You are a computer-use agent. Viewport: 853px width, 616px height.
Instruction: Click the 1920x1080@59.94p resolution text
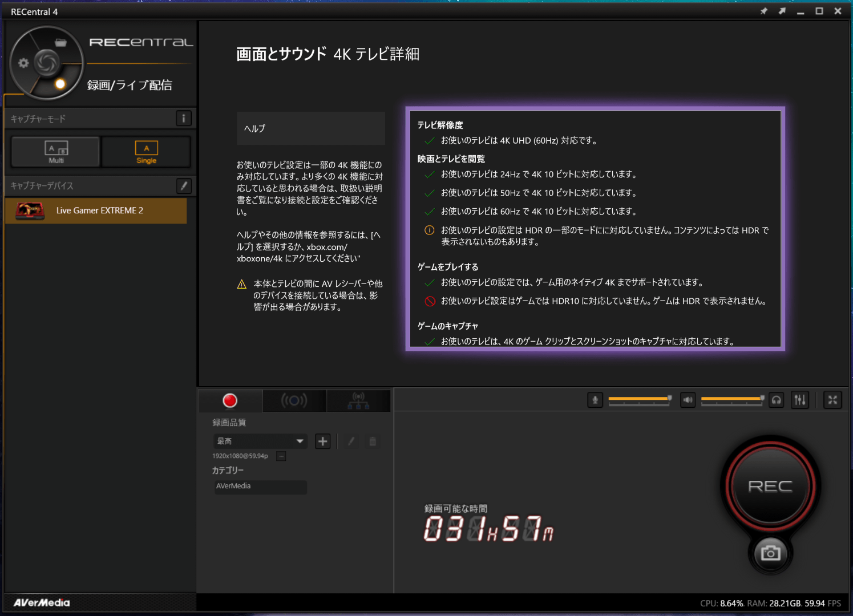[x=240, y=456]
